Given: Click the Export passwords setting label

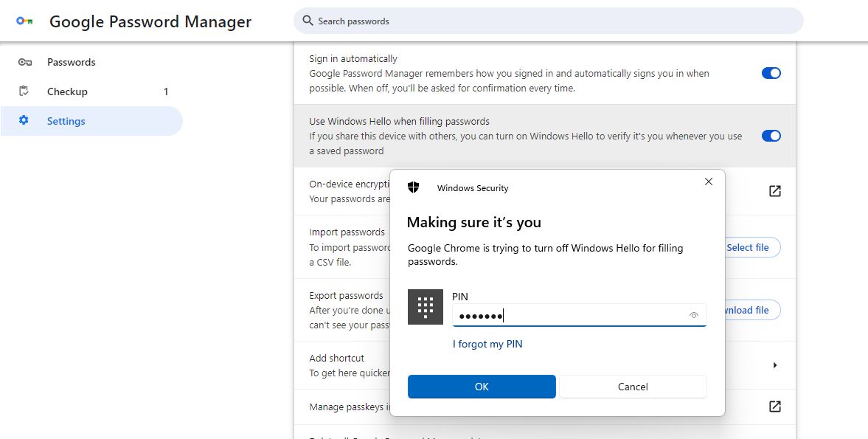Looking at the screenshot, I should click(346, 295).
